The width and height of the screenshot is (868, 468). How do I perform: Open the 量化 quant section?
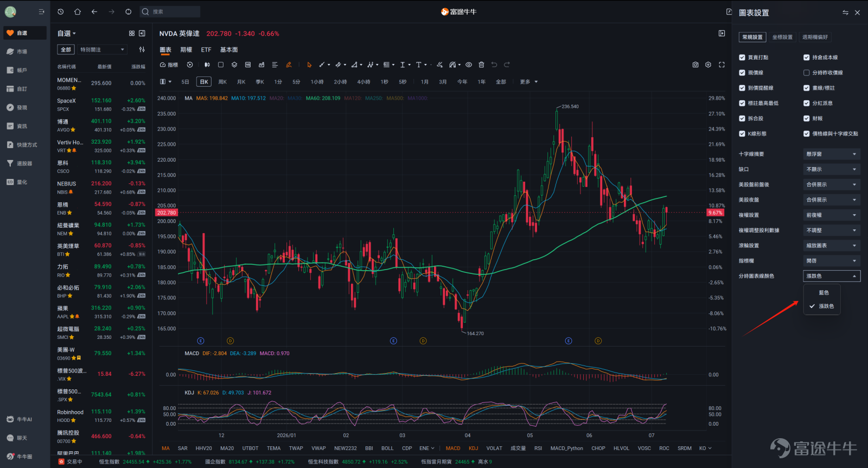click(25, 182)
